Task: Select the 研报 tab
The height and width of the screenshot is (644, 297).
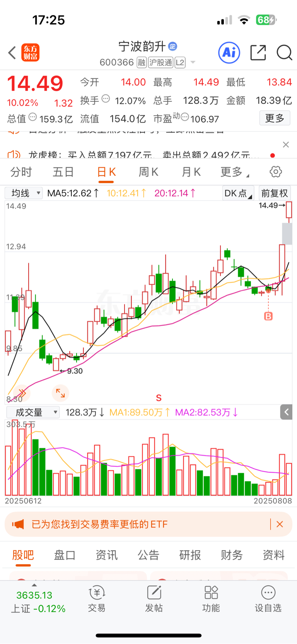Action: [190, 555]
